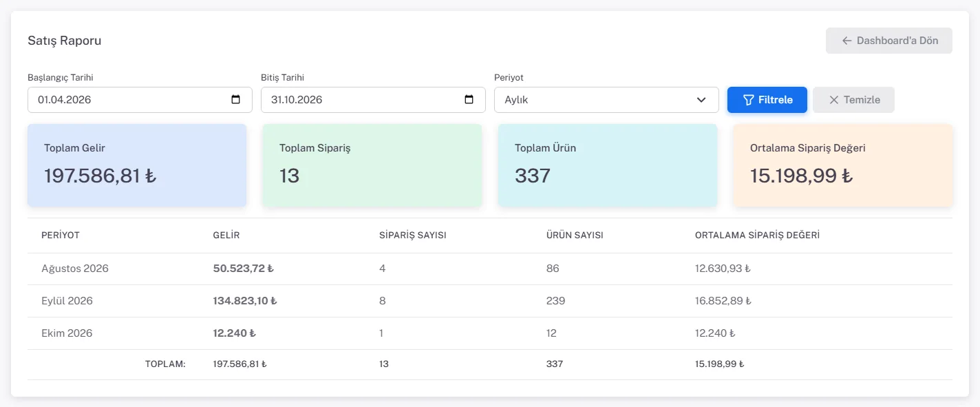Click the Ekim 2026 average order value cell
This screenshot has width=980, height=407.
pos(715,333)
